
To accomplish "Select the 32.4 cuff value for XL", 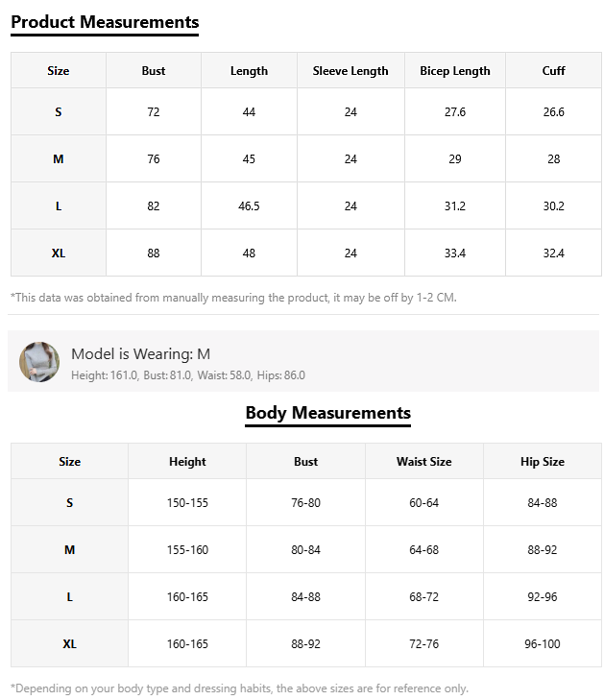I will 553,253.
